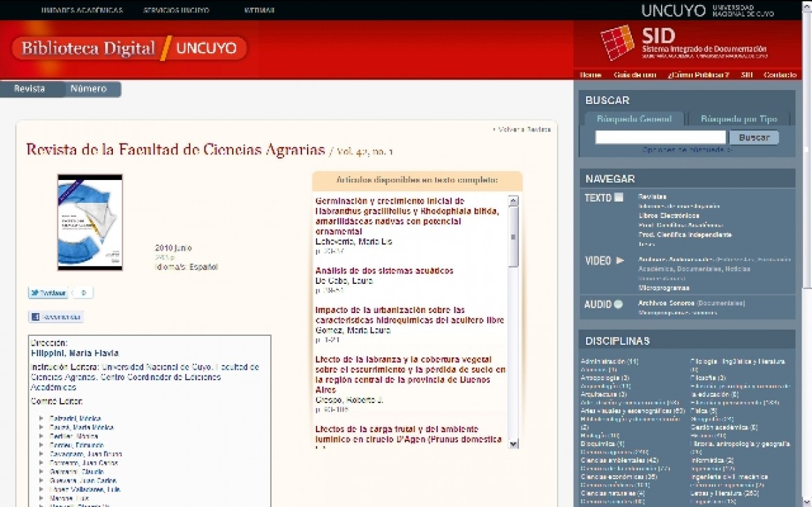812x507 pixels.
Task: Open Prod. Científica Independiente link
Action: pos(685,235)
